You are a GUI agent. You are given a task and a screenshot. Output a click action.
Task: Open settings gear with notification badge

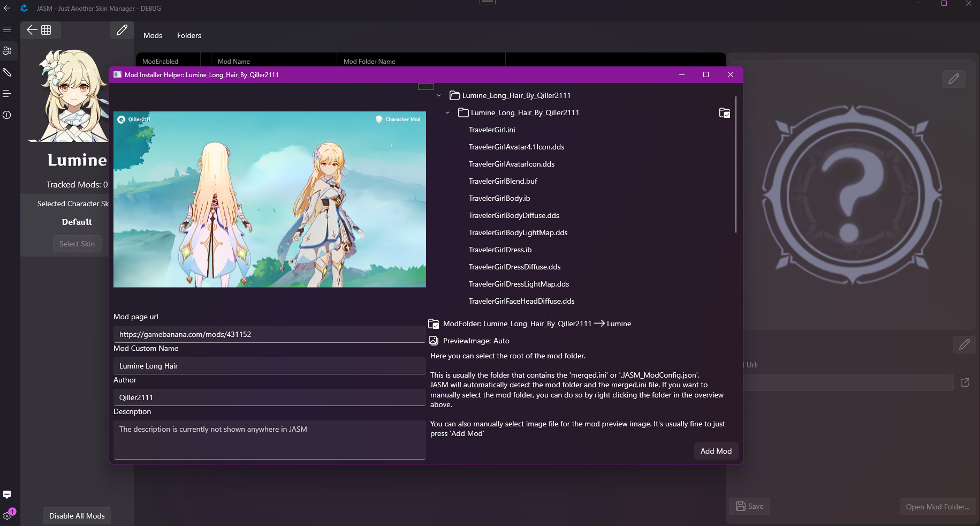[x=7, y=516]
